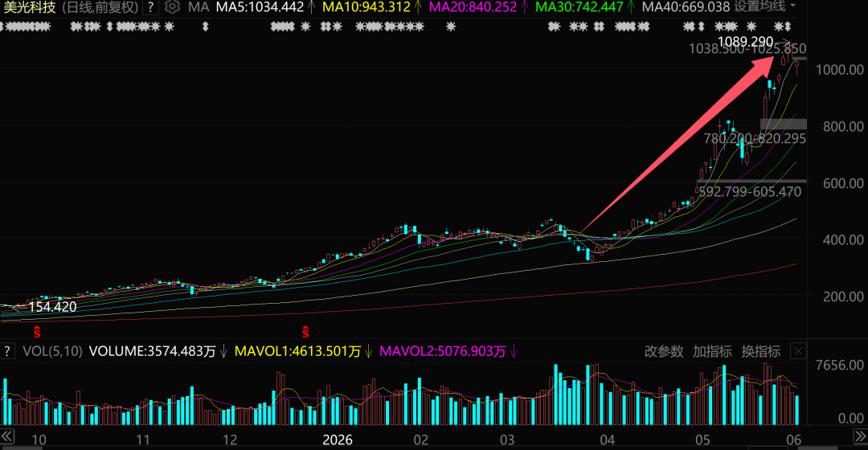868x450 pixels.
Task: Click the (日线,前复权) period label
Action: [99, 7]
